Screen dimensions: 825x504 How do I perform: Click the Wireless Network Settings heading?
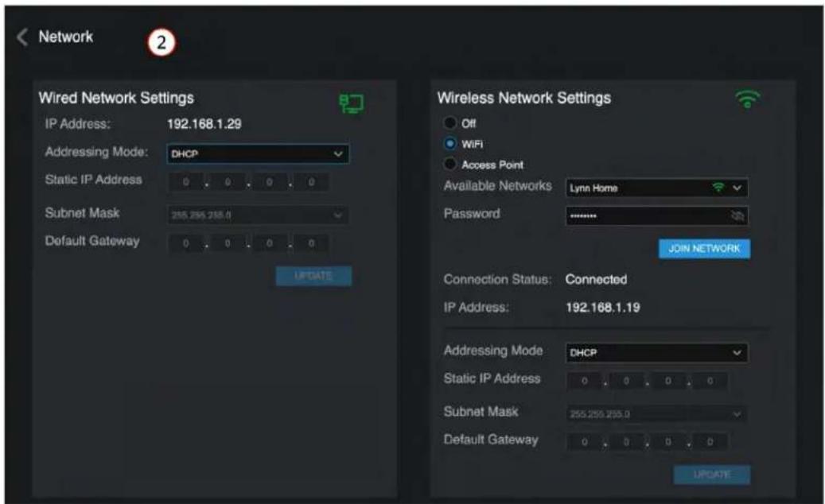[524, 98]
